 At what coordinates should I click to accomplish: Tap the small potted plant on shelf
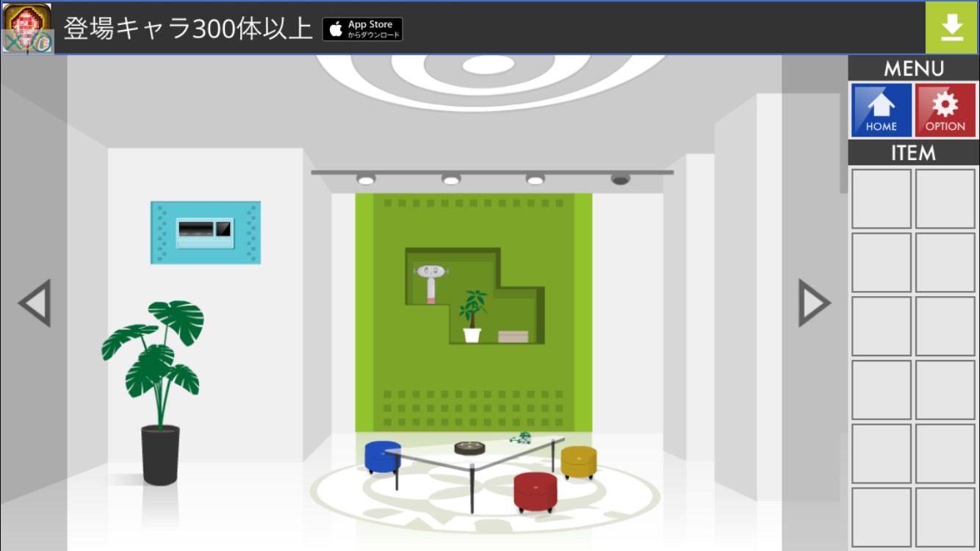pyautogui.click(x=472, y=317)
